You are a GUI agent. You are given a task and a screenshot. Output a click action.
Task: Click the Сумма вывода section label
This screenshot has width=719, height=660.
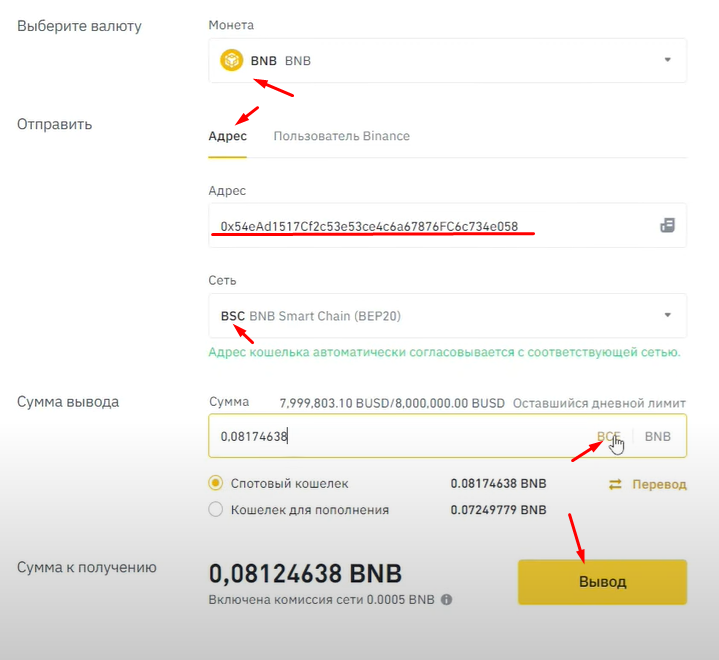68,402
